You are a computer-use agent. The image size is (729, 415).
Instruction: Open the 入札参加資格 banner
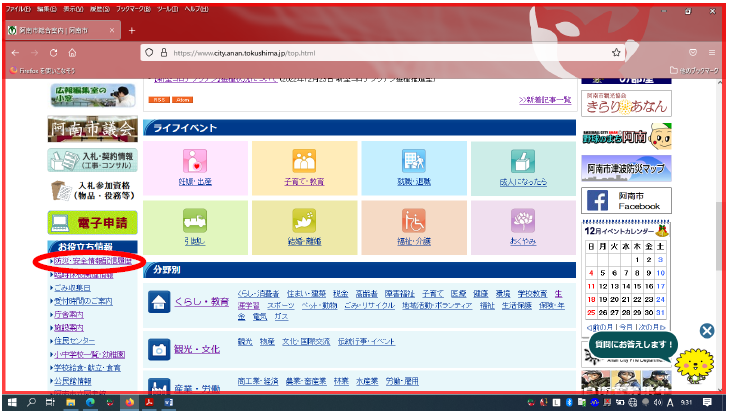tap(93, 191)
